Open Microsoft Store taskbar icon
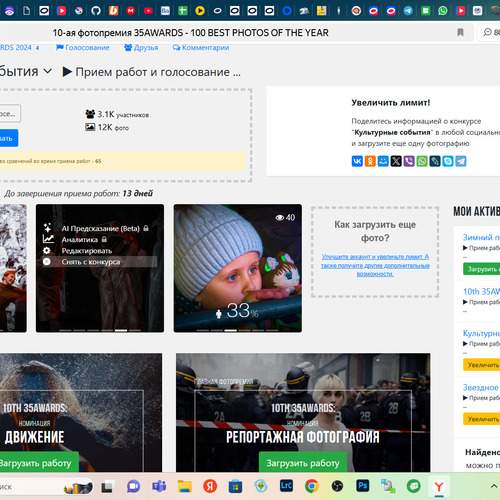The image size is (500, 500). click(x=235, y=486)
